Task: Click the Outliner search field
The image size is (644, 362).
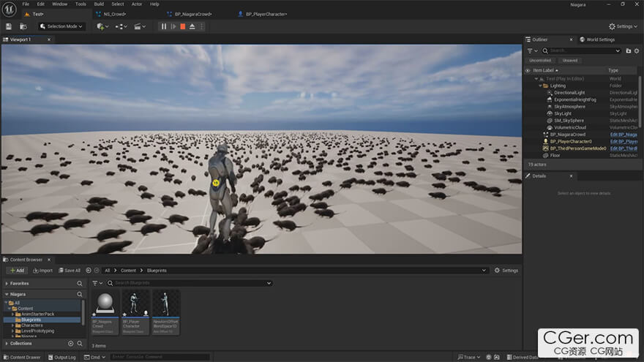Action: pos(581,51)
